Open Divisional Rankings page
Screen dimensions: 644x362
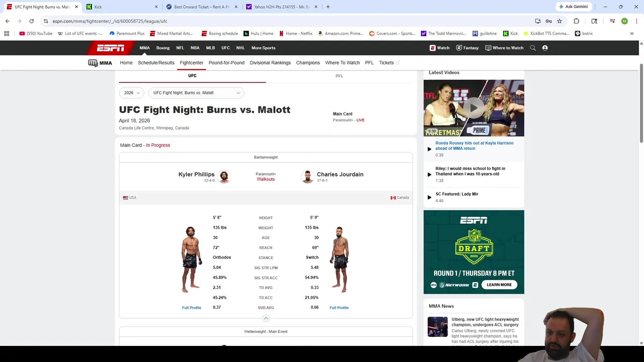click(270, 63)
